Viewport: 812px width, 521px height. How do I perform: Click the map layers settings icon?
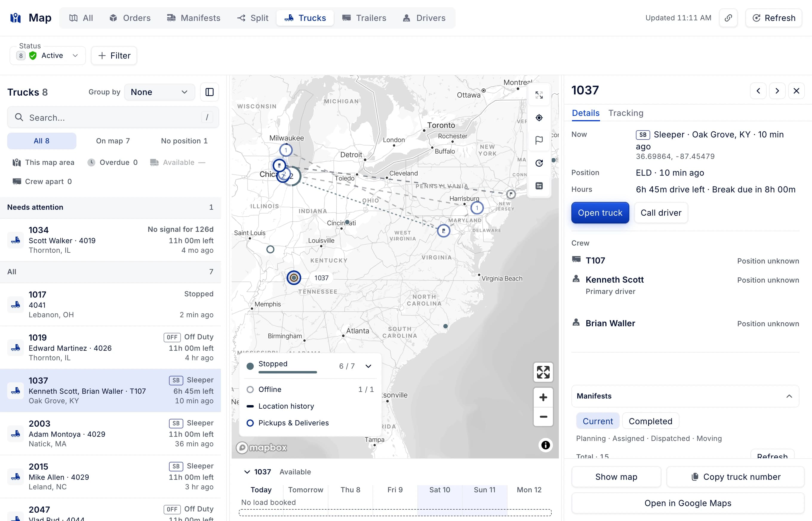[x=539, y=186]
